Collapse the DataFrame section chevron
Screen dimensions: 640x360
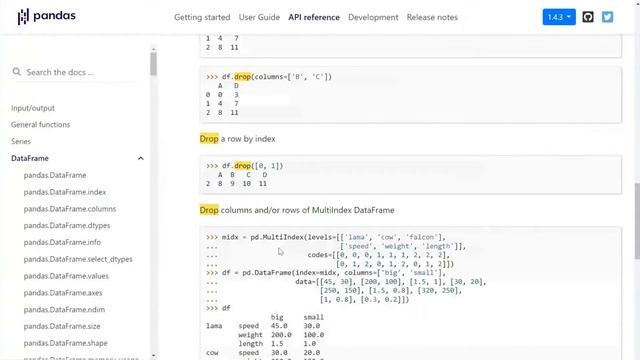coord(141,158)
